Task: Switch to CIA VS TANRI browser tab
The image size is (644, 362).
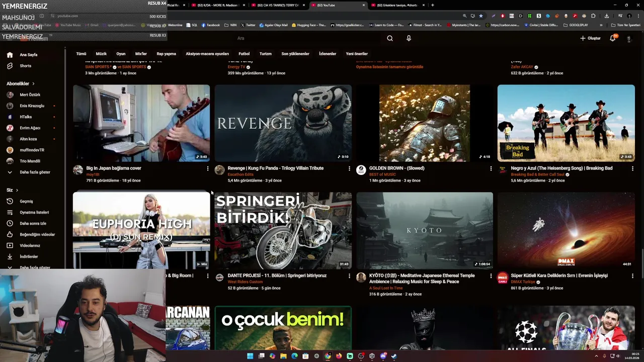Action: tap(277, 5)
